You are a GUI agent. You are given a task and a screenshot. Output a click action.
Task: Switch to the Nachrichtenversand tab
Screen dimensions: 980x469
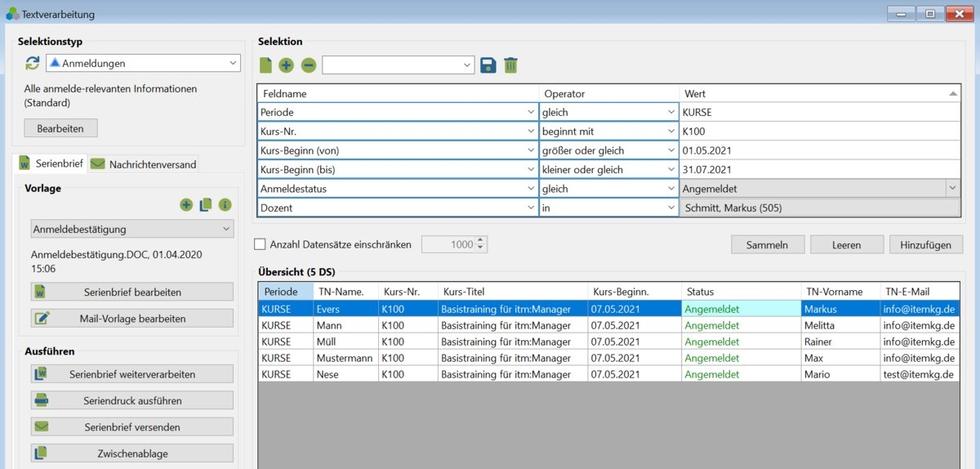(x=144, y=164)
